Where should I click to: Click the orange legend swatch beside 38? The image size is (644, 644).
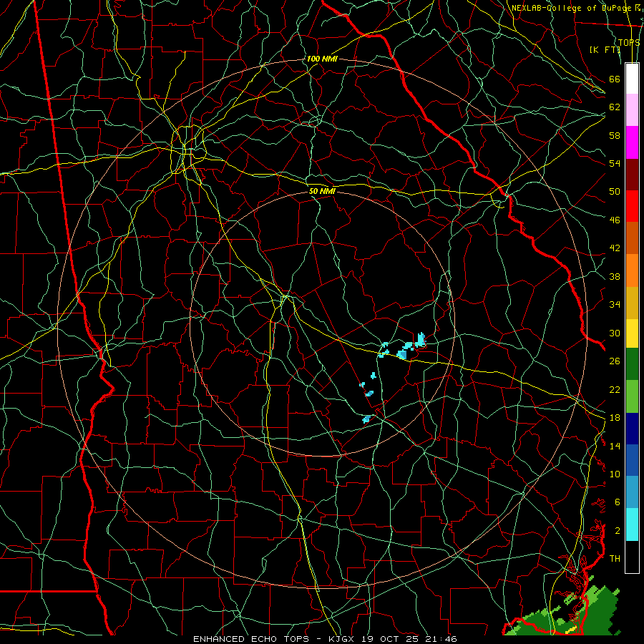click(x=632, y=270)
